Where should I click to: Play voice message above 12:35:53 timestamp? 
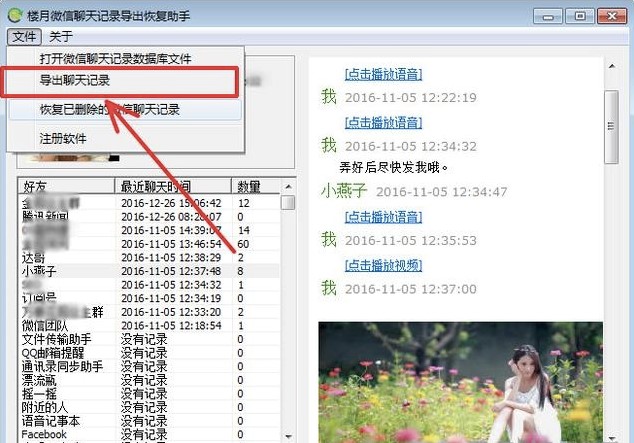point(383,217)
